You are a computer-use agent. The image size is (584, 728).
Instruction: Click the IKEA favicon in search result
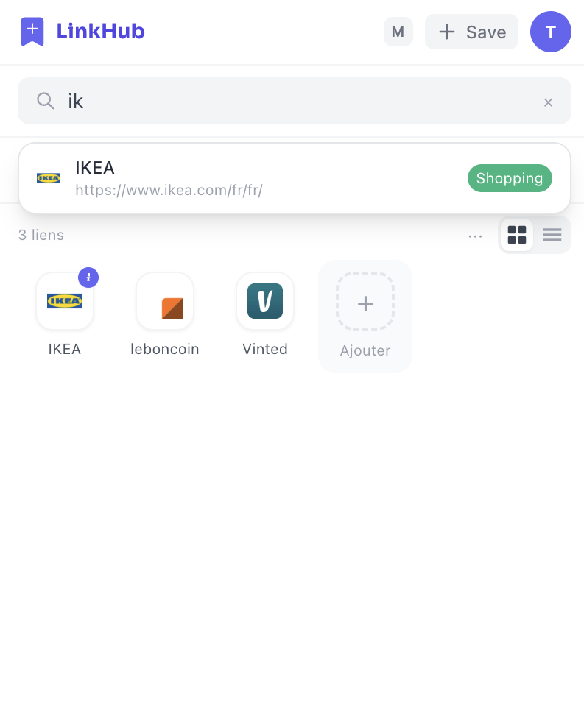(49, 178)
